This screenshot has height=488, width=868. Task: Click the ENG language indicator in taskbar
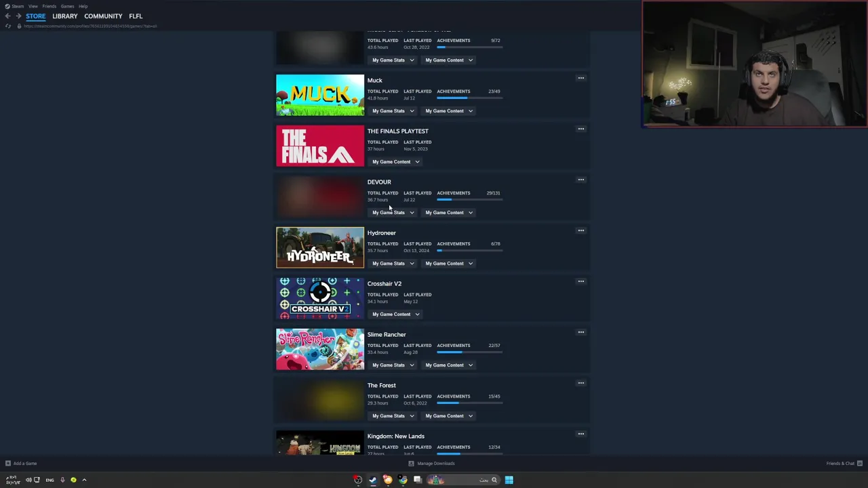(50, 480)
